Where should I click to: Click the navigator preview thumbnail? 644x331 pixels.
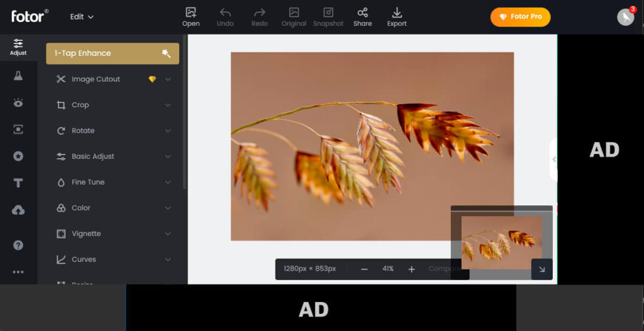point(501,242)
